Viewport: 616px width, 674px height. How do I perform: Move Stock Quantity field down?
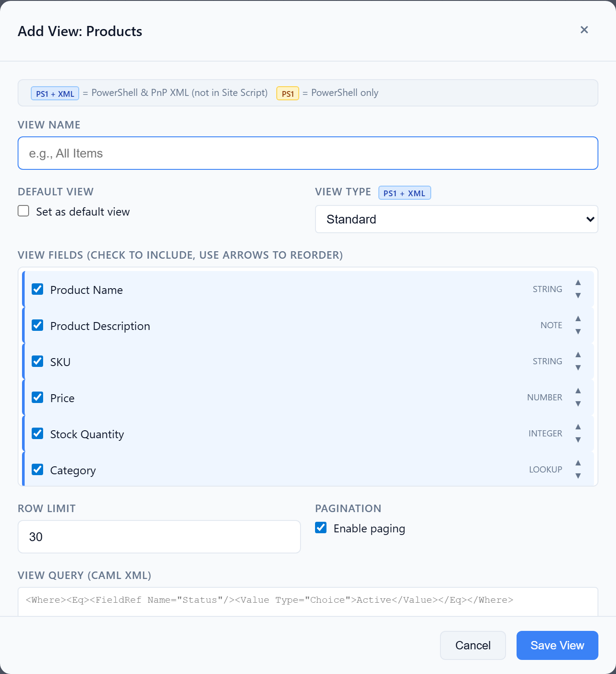(x=578, y=440)
